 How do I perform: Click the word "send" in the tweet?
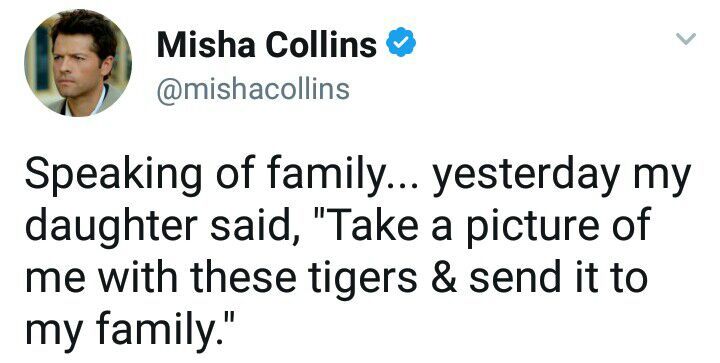coord(515,277)
